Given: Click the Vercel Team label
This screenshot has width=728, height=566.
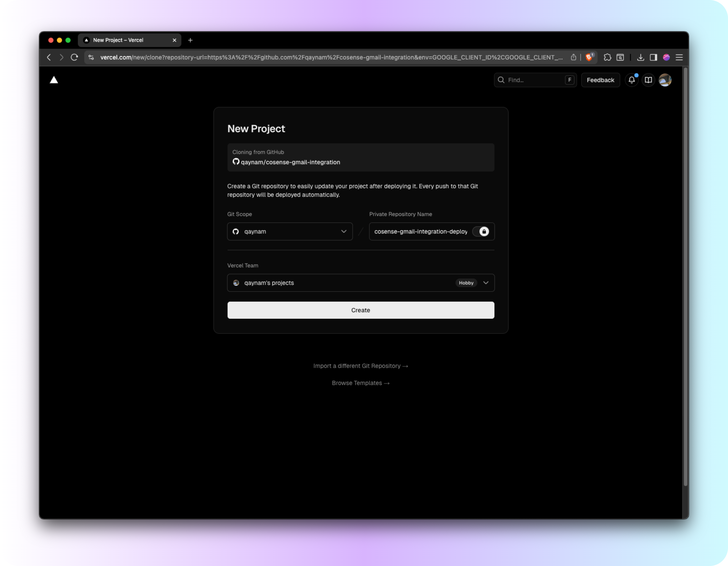Looking at the screenshot, I should (x=243, y=265).
